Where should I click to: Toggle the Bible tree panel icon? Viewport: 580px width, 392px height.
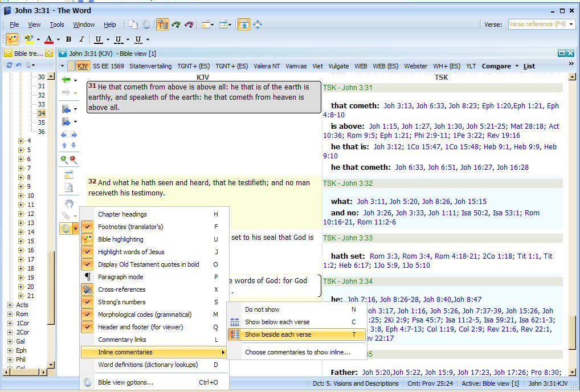(x=162, y=24)
